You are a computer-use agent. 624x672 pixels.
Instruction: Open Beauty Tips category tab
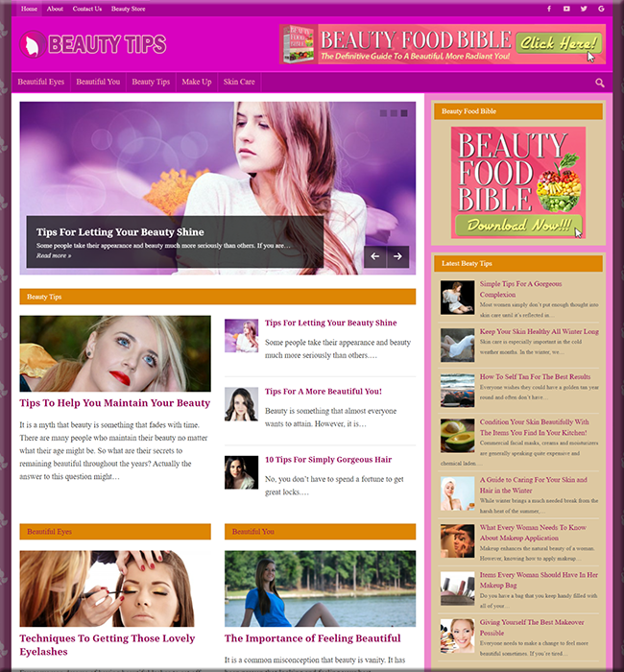click(x=151, y=82)
